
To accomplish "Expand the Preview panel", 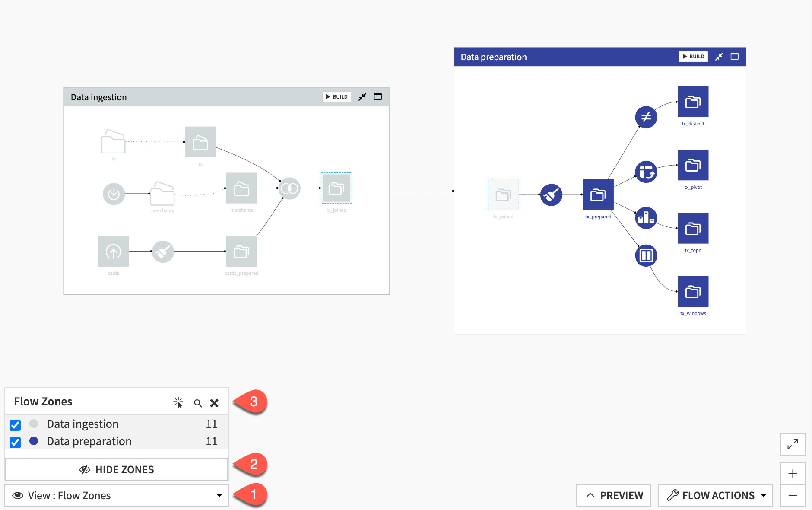I will [613, 495].
